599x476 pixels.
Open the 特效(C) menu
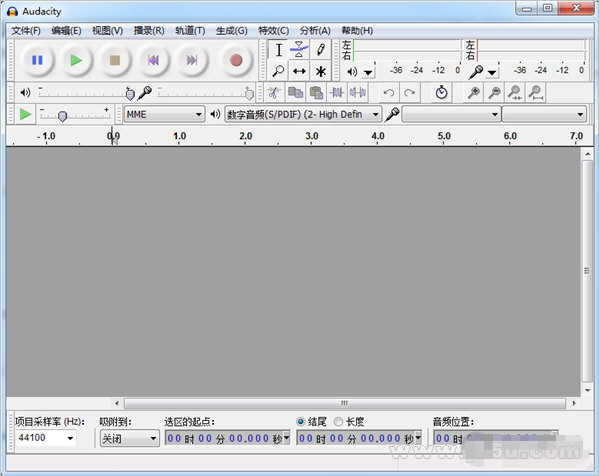click(273, 31)
